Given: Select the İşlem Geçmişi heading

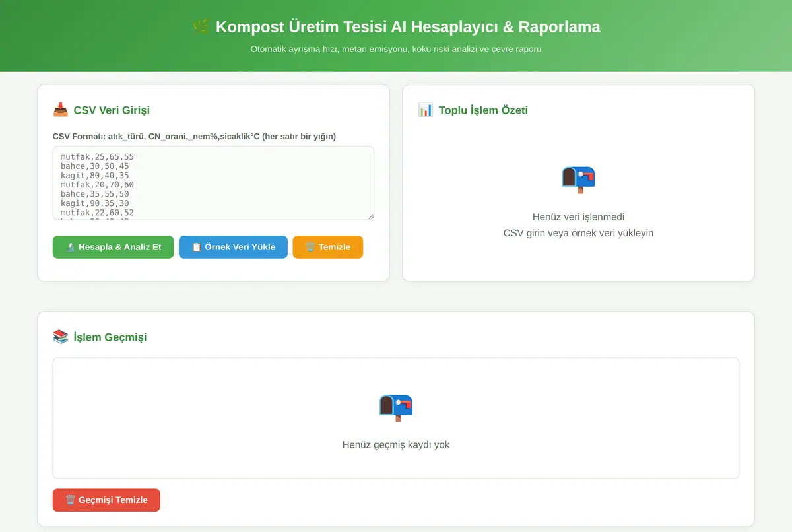Looking at the screenshot, I should pos(110,337).
